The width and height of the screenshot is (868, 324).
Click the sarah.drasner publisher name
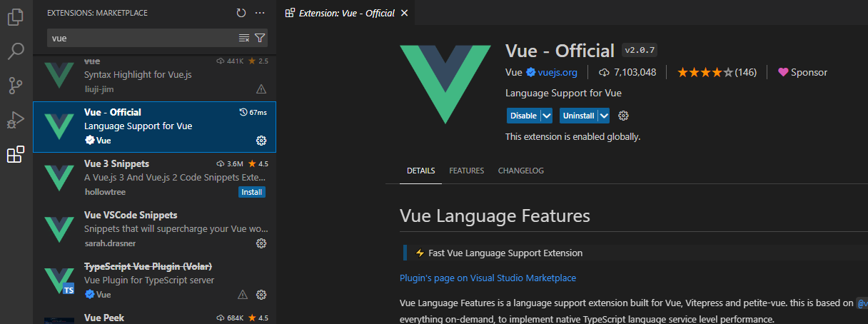pyautogui.click(x=111, y=243)
